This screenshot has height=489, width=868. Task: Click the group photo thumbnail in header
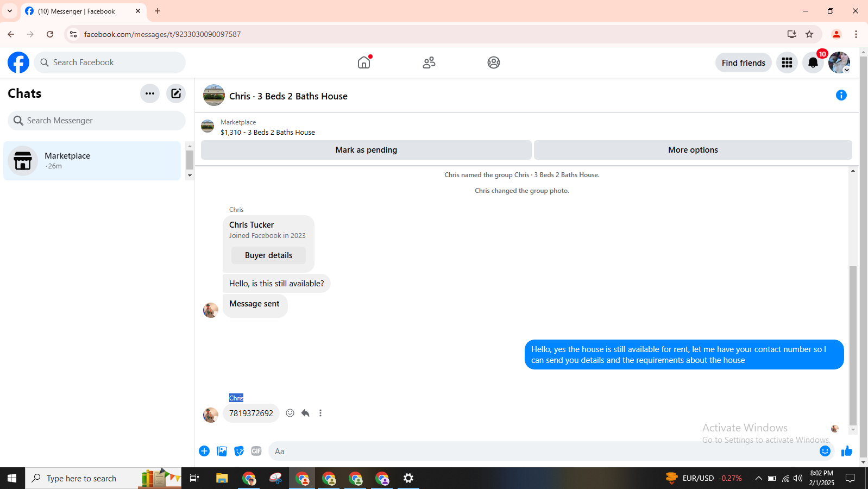point(214,95)
